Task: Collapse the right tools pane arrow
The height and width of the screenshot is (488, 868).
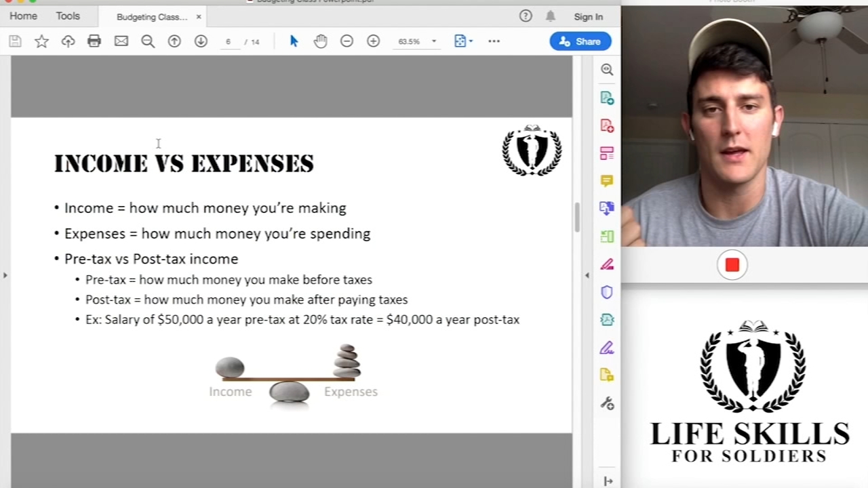Action: [x=587, y=275]
